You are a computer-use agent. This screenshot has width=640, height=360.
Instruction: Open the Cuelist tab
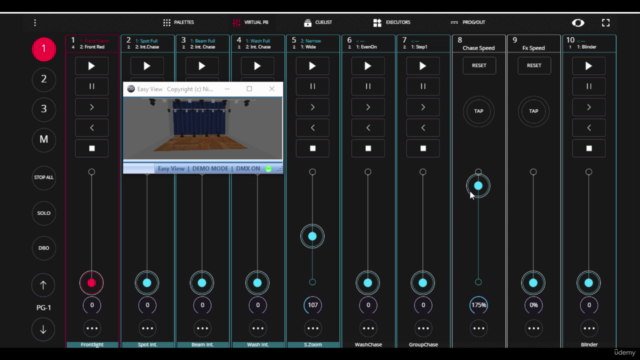click(318, 22)
